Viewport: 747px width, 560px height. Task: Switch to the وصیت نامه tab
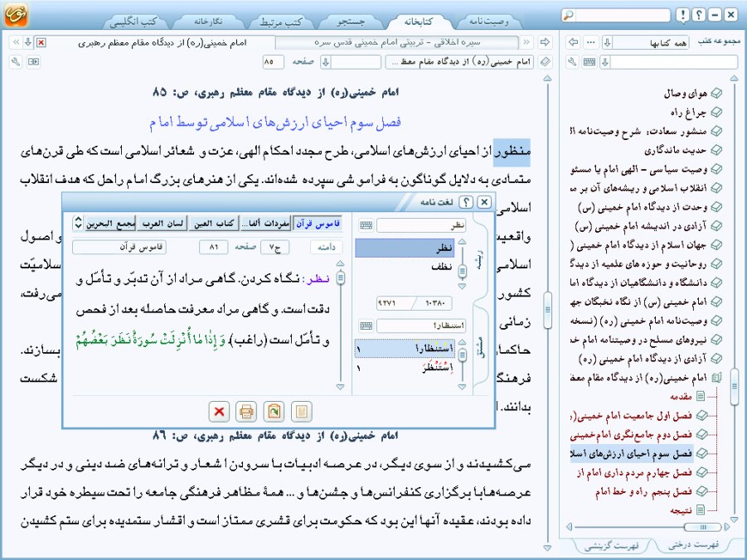point(489,22)
